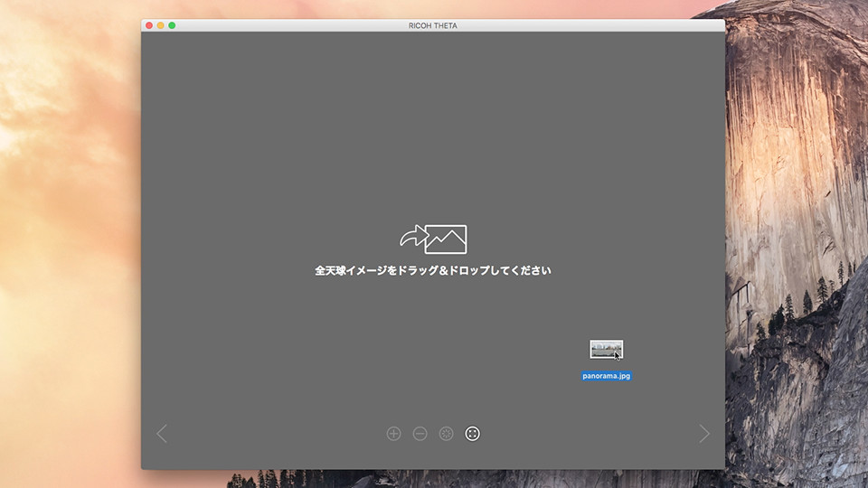This screenshot has height=488, width=868.
Task: Click the zoom out minus icon
Action: pos(420,434)
